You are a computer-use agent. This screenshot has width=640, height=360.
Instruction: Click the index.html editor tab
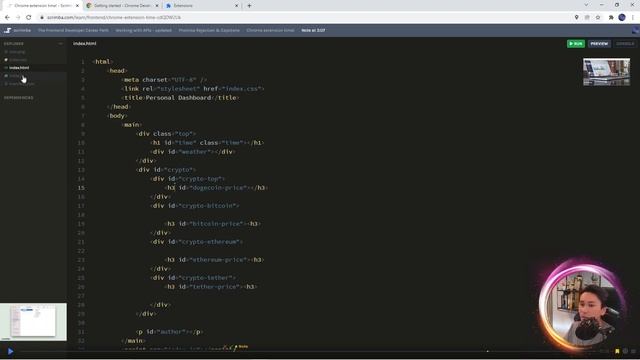(x=85, y=44)
